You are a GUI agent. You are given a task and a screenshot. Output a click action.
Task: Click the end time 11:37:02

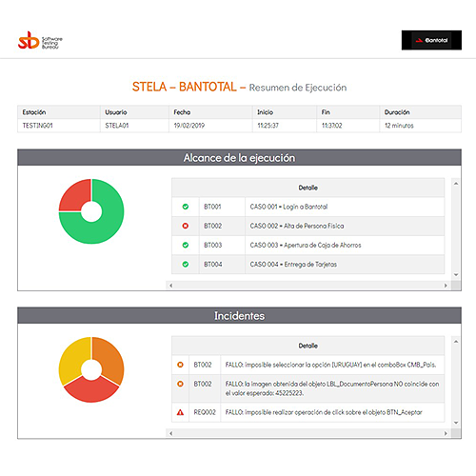pyautogui.click(x=332, y=126)
